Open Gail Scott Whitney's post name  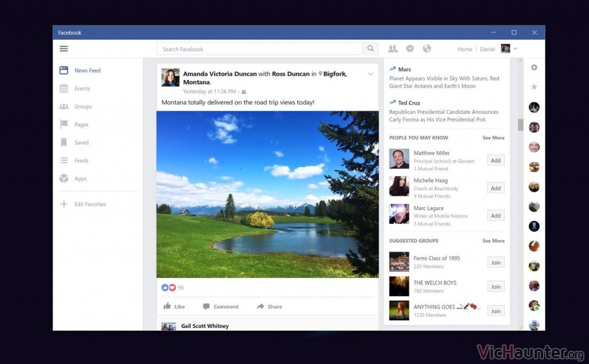pyautogui.click(x=205, y=326)
